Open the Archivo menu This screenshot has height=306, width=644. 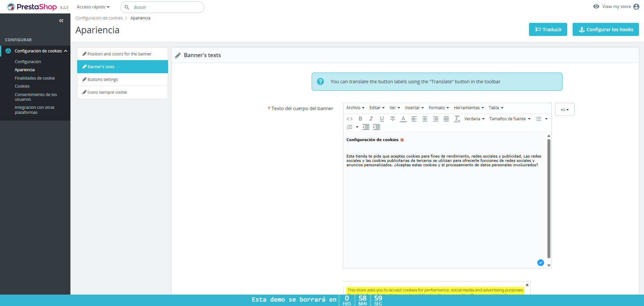pyautogui.click(x=355, y=108)
